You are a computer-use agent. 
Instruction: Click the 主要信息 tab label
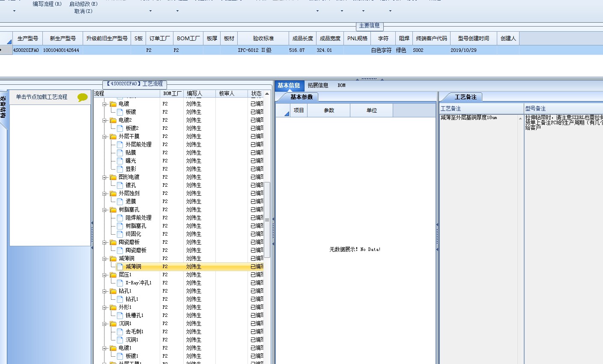point(369,26)
